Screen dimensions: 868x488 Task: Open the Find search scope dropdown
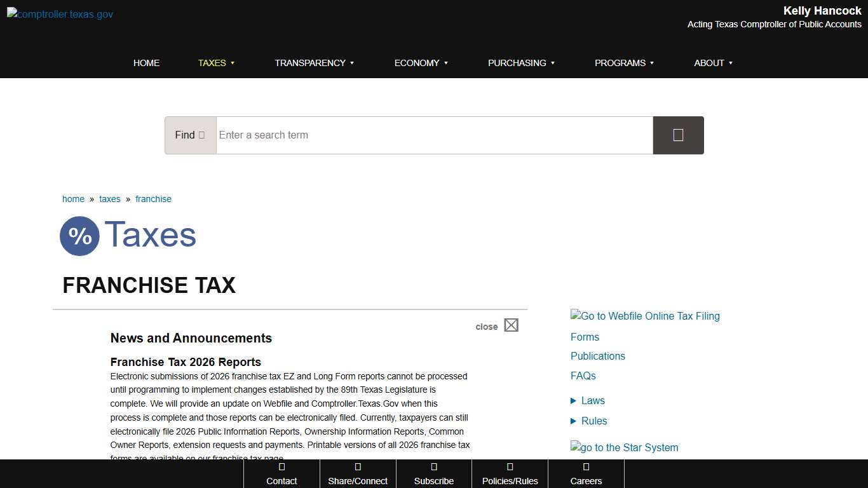point(190,135)
